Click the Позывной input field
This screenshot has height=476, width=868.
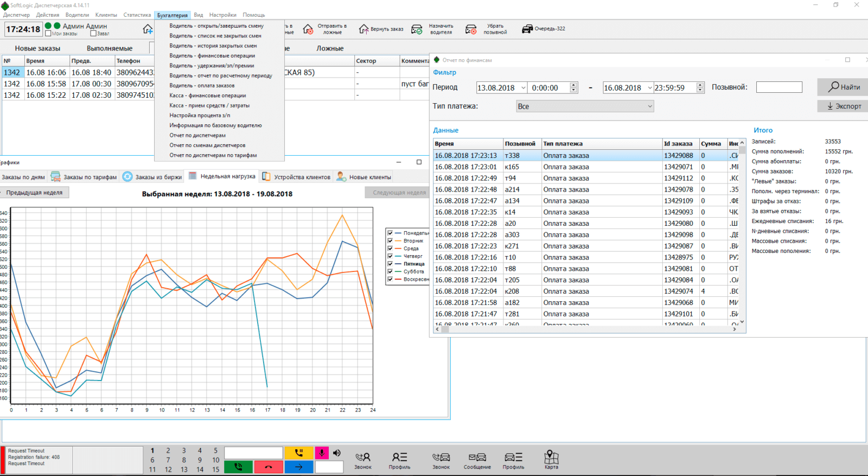[x=778, y=87]
